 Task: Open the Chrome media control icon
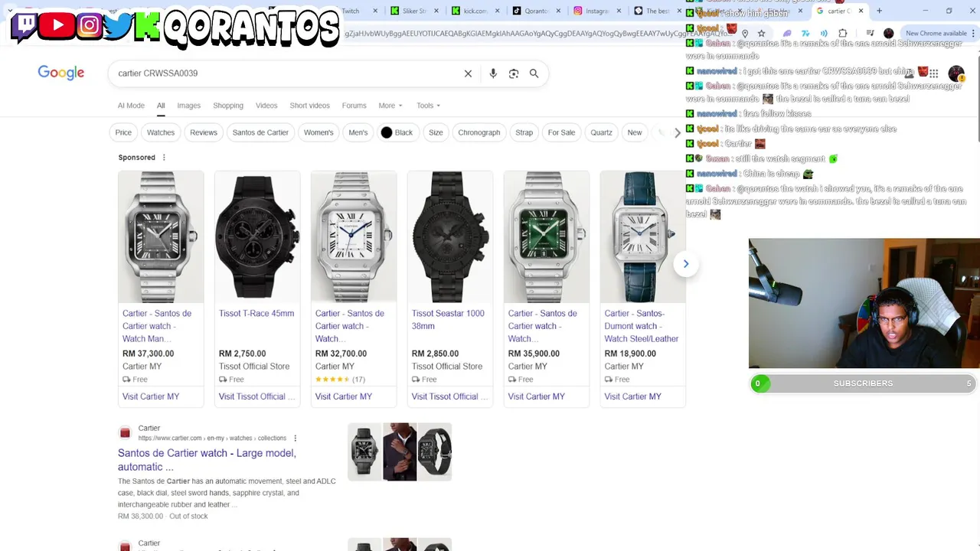coord(870,33)
